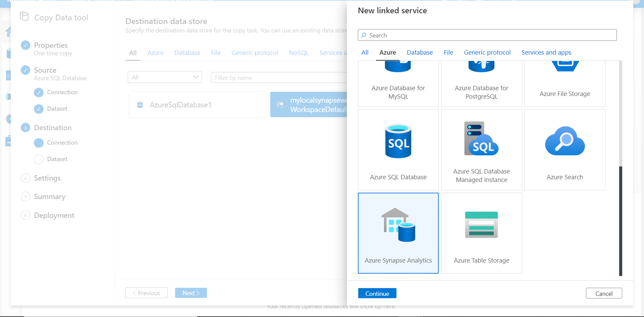Choose Azure Database for PostgreSQL tile

[x=481, y=84]
